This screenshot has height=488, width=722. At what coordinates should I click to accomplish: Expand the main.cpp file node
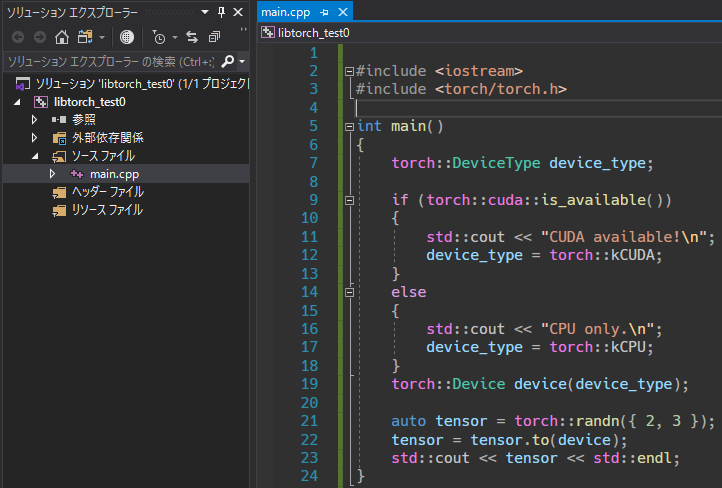(52, 174)
